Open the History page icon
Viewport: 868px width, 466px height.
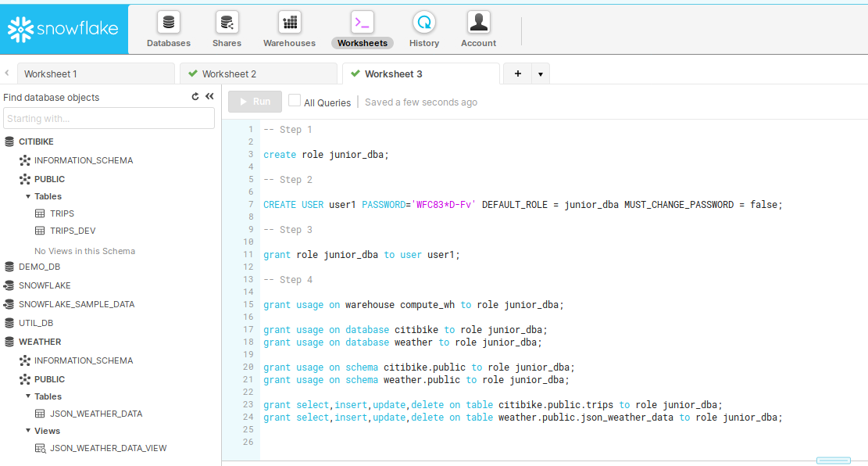[423, 23]
